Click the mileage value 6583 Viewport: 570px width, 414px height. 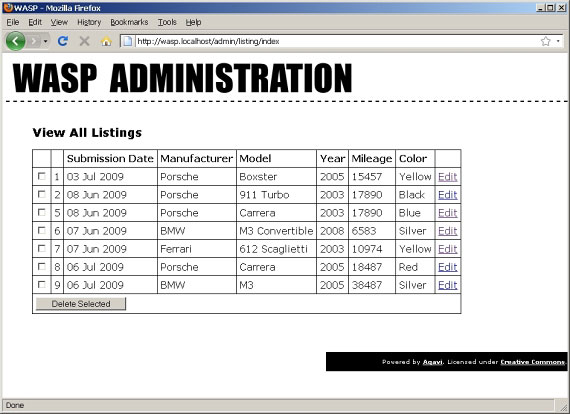point(364,231)
